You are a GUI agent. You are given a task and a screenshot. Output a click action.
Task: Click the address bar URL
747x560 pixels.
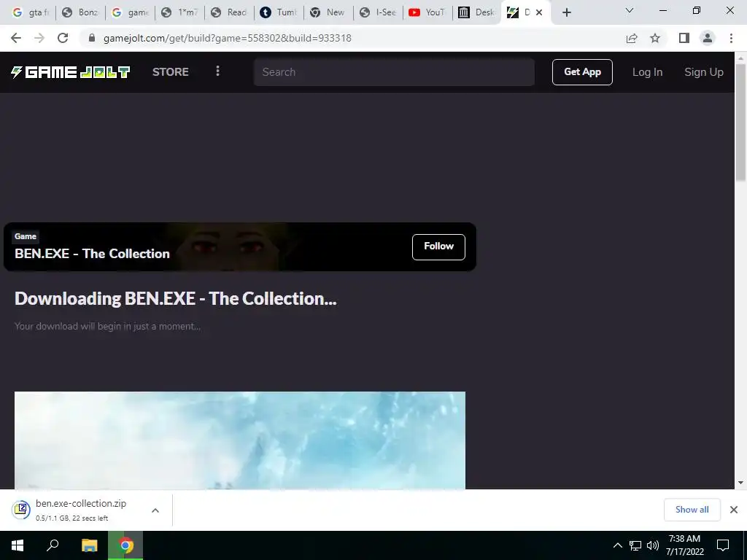pos(228,38)
